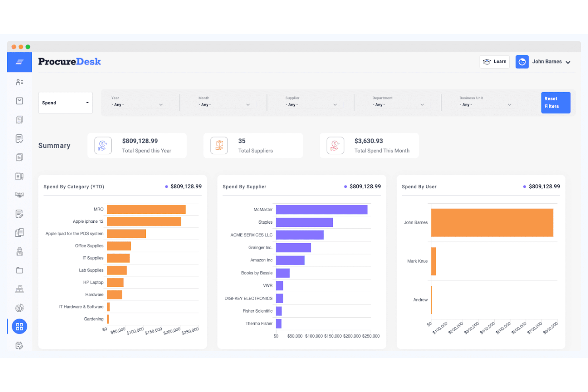Open the calendar with pencil sidebar icon
This screenshot has height=392, width=588.
pos(19,346)
